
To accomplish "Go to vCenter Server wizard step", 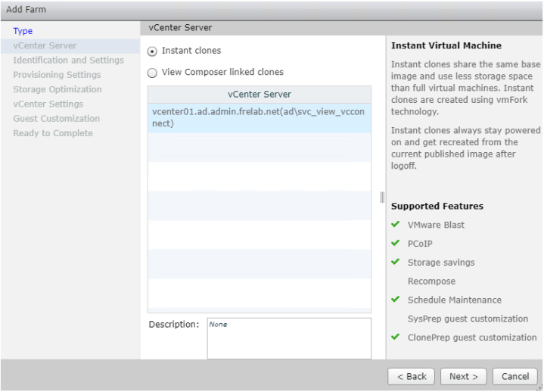I will [x=45, y=45].
